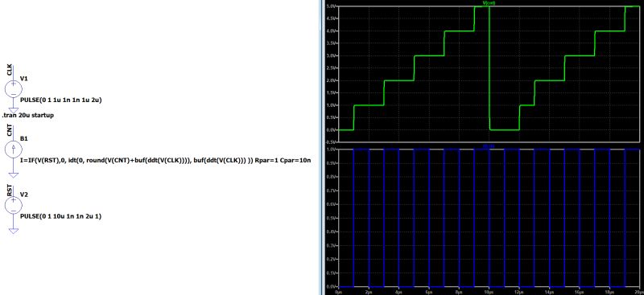The width and height of the screenshot is (644, 295).
Task: Select the V2 voltage source symbol
Action: (x=14, y=205)
